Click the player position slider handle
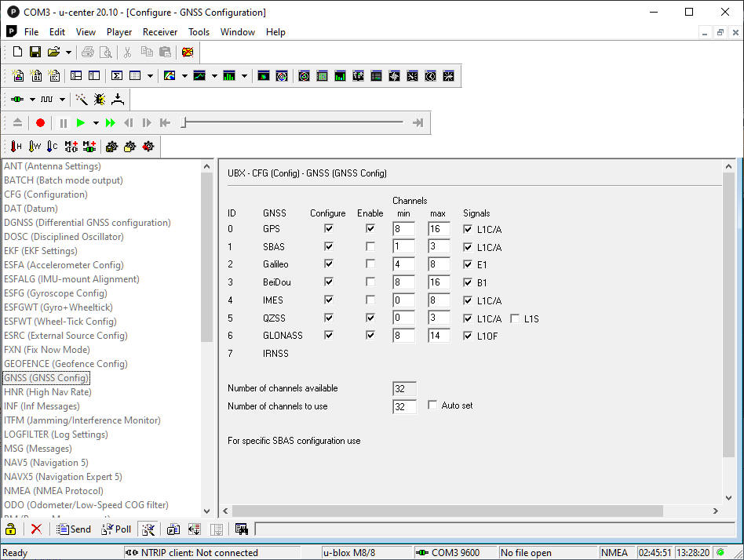Viewport: 744px width, 560px height. point(184,123)
